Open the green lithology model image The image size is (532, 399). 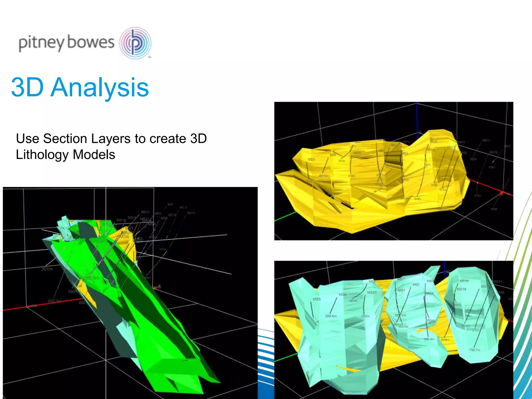(x=130, y=293)
